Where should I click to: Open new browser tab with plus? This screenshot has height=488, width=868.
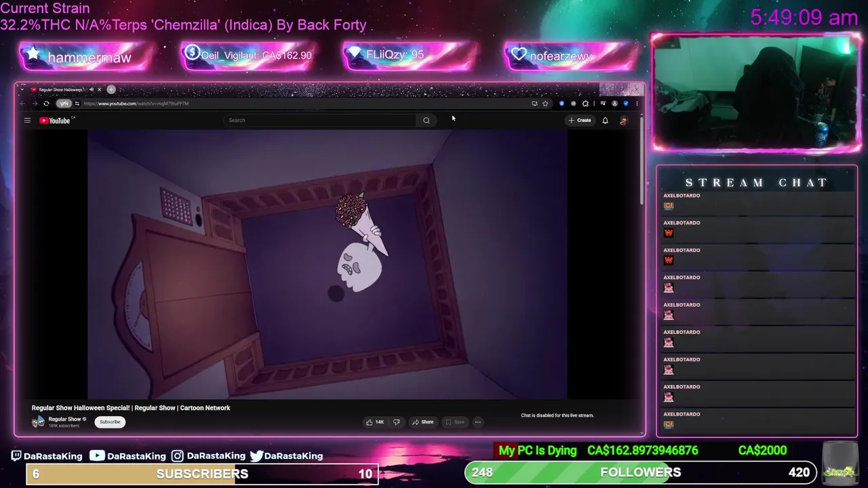point(111,89)
